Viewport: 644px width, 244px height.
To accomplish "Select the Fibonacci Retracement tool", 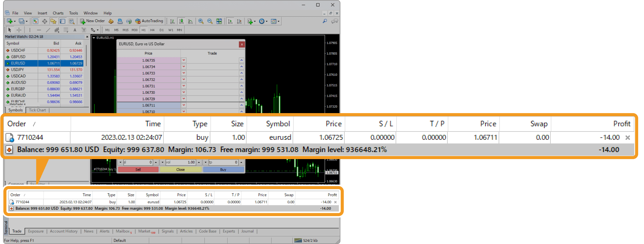I will (x=66, y=30).
